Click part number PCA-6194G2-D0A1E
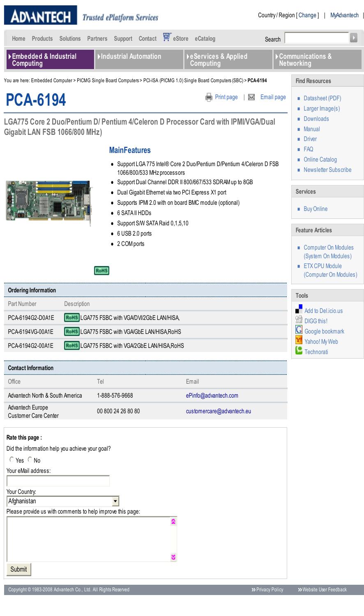 point(31,318)
